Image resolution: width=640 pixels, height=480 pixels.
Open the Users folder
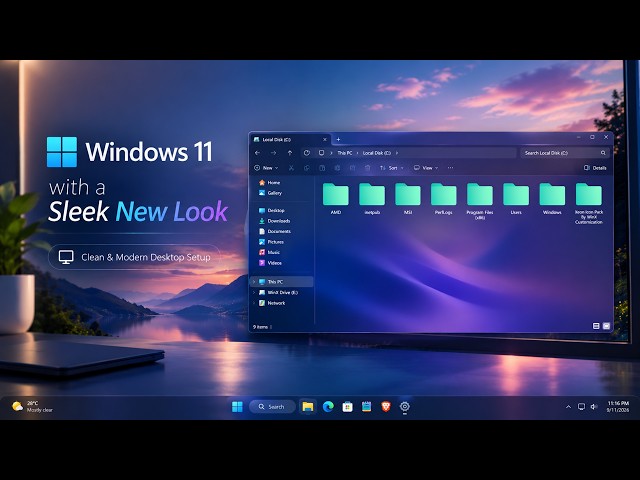tap(516, 199)
